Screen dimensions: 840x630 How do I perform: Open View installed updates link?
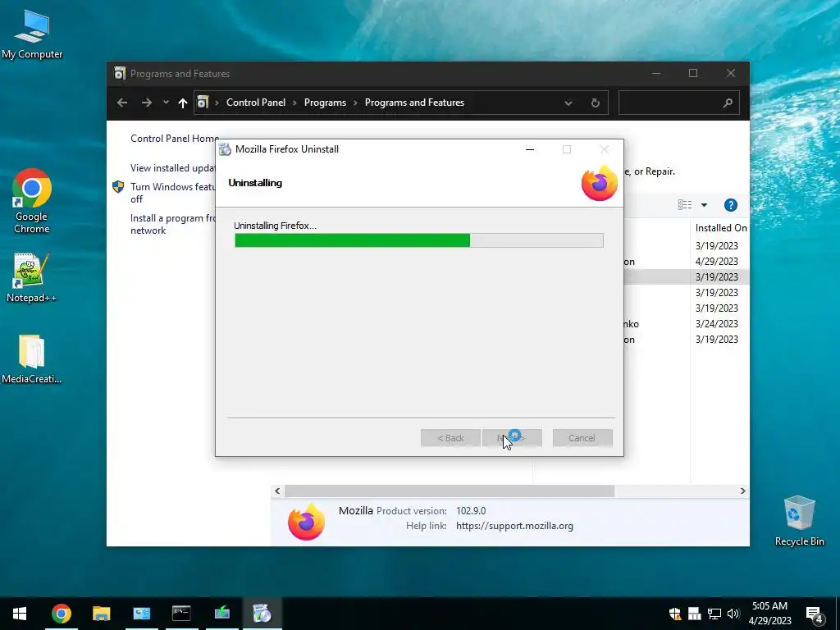[x=172, y=168]
